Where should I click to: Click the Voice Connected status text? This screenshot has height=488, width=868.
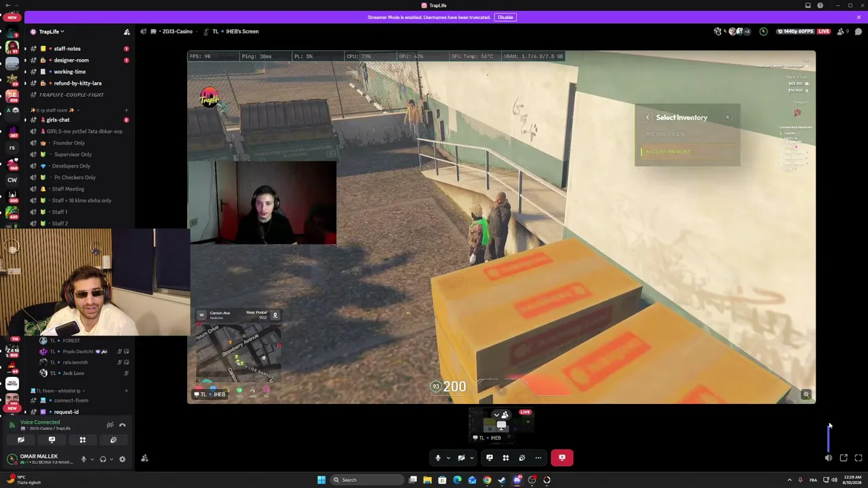[x=40, y=422]
